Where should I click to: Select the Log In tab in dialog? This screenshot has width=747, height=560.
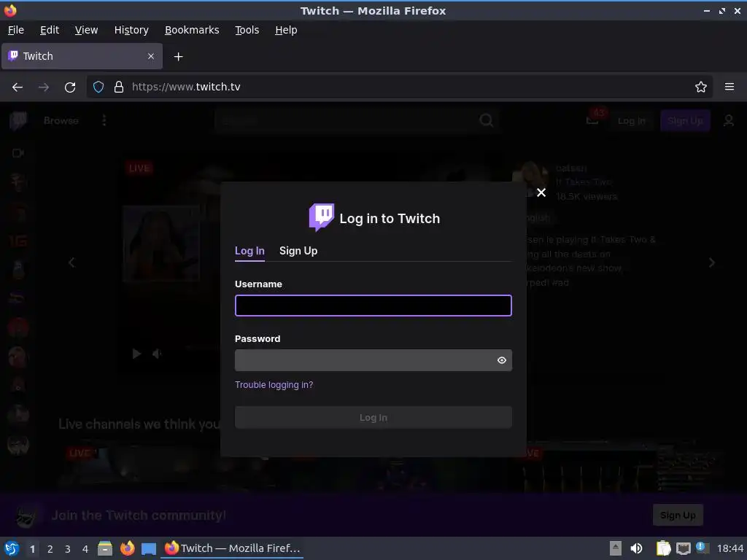click(x=249, y=251)
